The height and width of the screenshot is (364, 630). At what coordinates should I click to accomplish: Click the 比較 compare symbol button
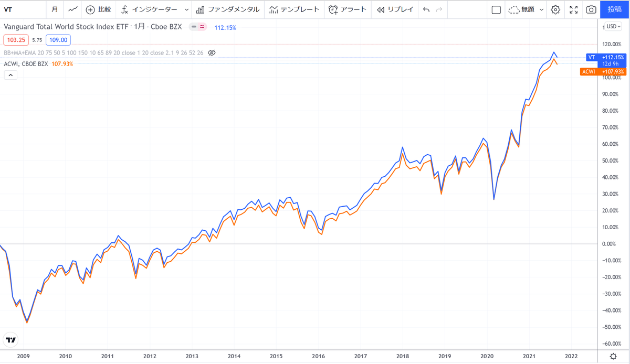98,9
